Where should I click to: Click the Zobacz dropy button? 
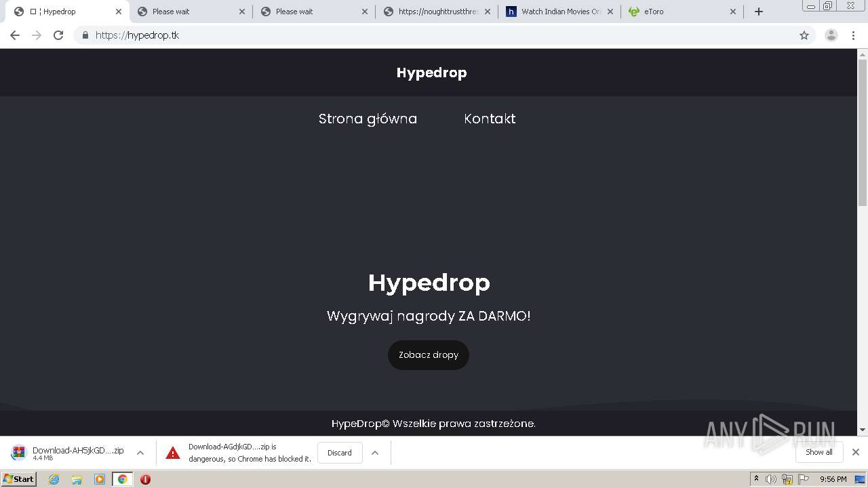(x=429, y=355)
